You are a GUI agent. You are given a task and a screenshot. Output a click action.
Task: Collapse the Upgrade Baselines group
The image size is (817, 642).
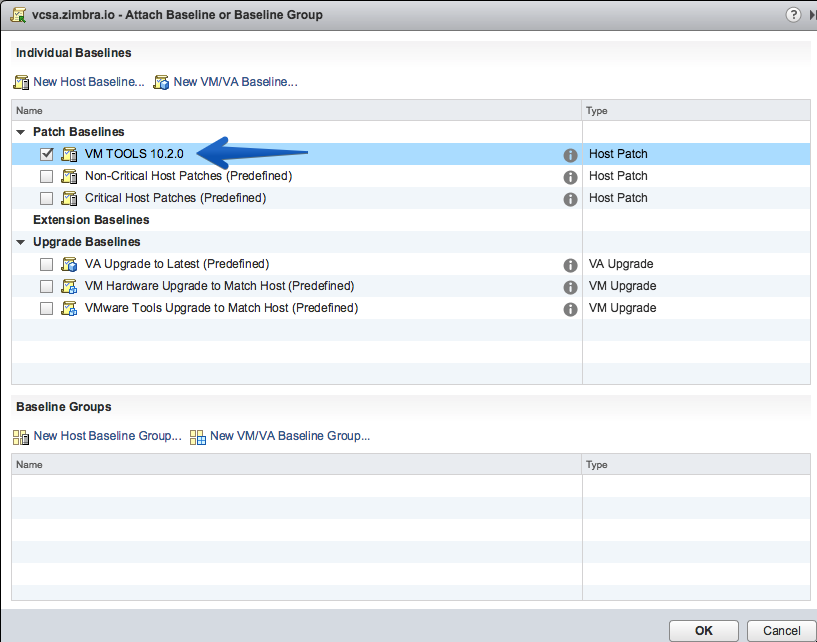(21, 242)
